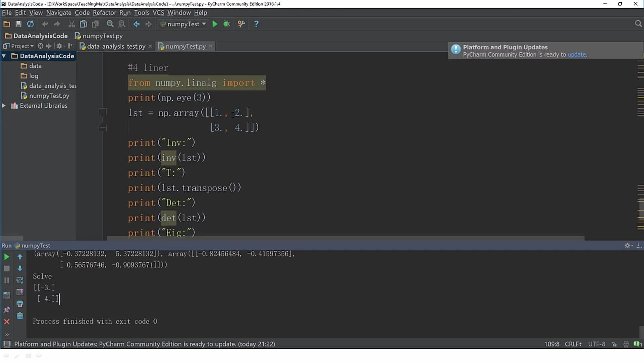The width and height of the screenshot is (644, 362).
Task: Toggle tool window quick-access button in status bar
Action: click(7, 344)
